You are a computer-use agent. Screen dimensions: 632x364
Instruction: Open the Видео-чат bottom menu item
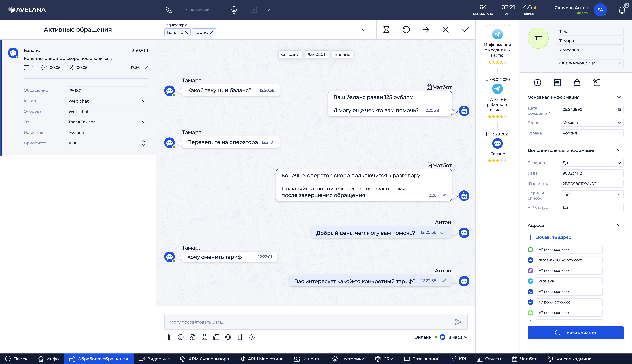(154, 359)
